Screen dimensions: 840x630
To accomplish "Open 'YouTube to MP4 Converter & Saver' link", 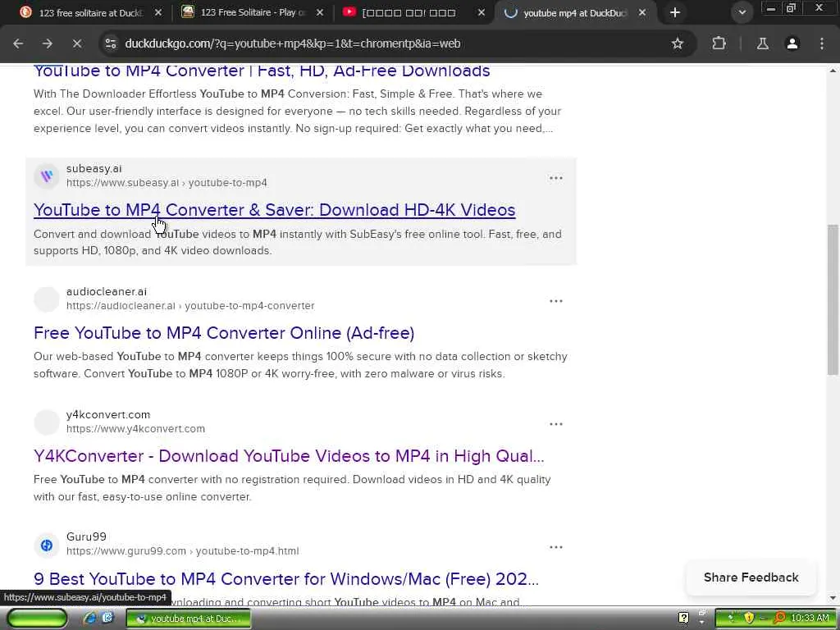I will 274,209.
